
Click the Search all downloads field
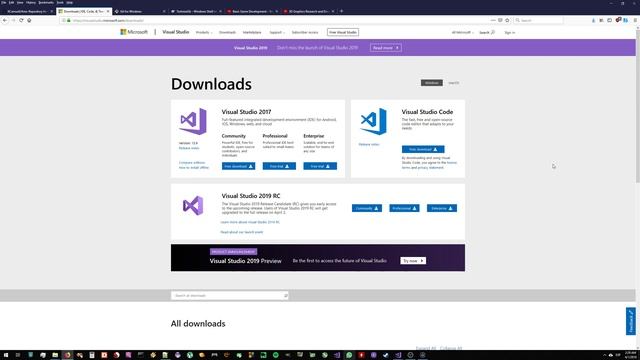(x=230, y=296)
